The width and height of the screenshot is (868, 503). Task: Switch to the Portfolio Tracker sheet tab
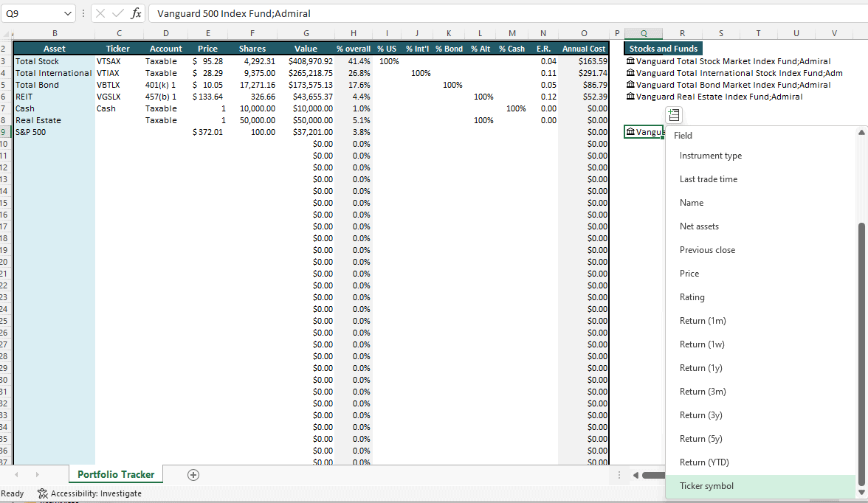pyautogui.click(x=116, y=475)
